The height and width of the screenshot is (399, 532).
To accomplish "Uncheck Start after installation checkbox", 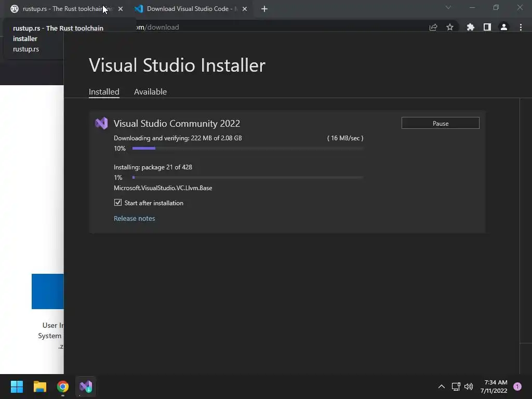I will [118, 203].
